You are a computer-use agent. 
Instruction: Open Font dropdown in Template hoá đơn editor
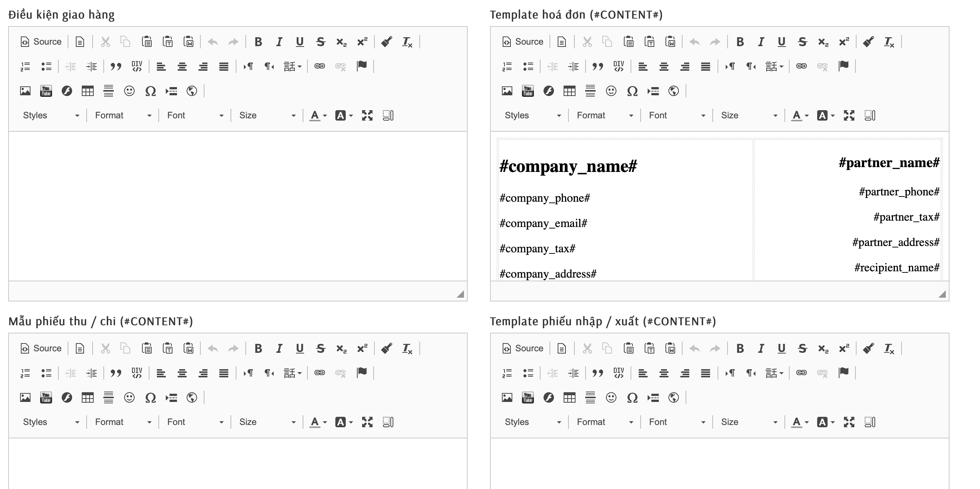677,115
